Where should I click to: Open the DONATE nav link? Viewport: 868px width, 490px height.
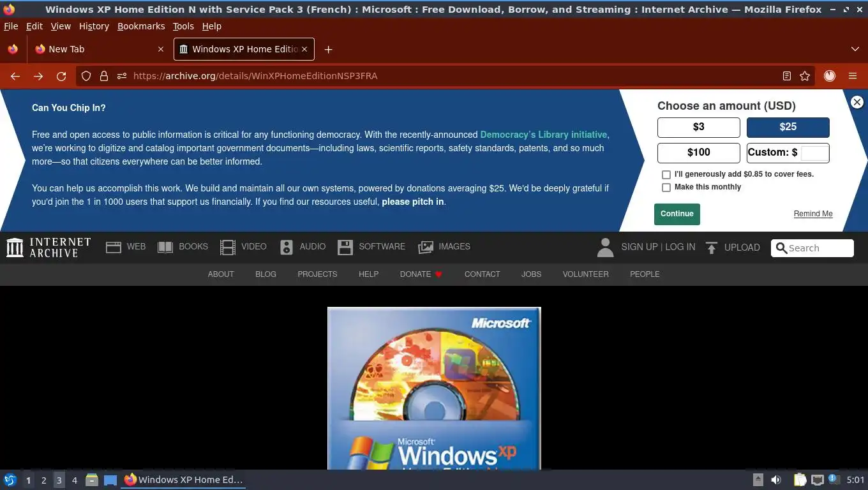click(x=421, y=274)
